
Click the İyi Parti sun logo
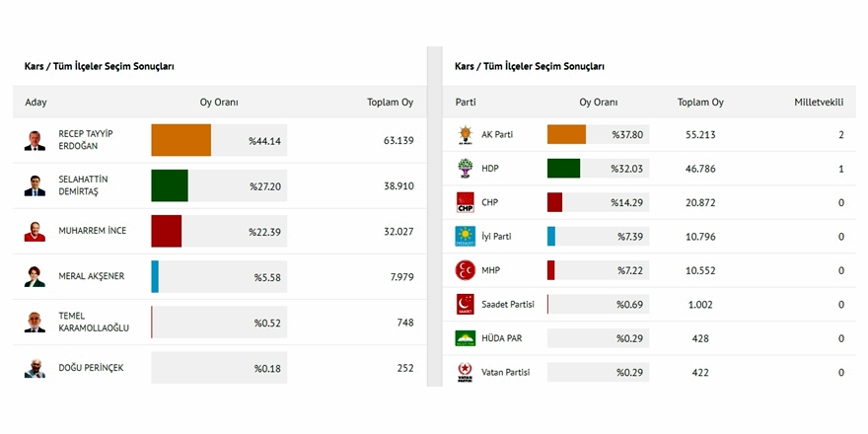coord(465,237)
